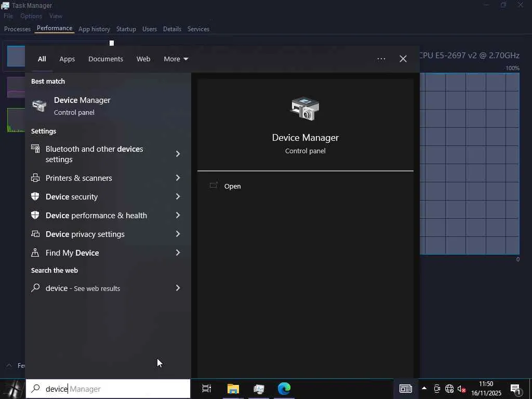Switch to Task Manager Services tab
The height and width of the screenshot is (399, 532).
198,29
